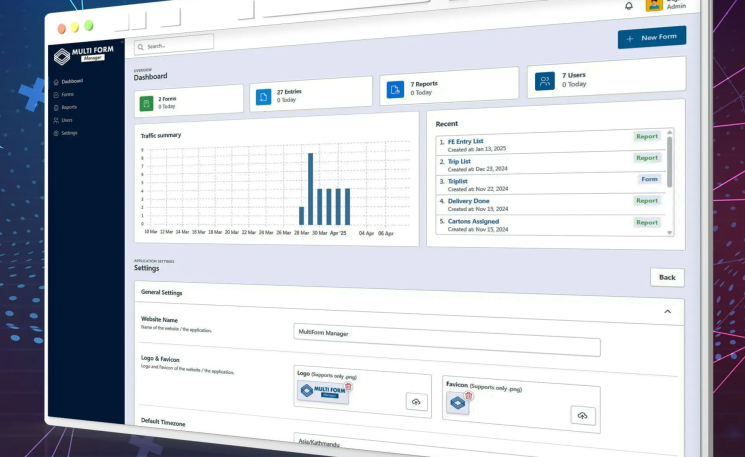Click the Users card icon
Image resolution: width=745 pixels, height=457 pixels.
point(545,81)
